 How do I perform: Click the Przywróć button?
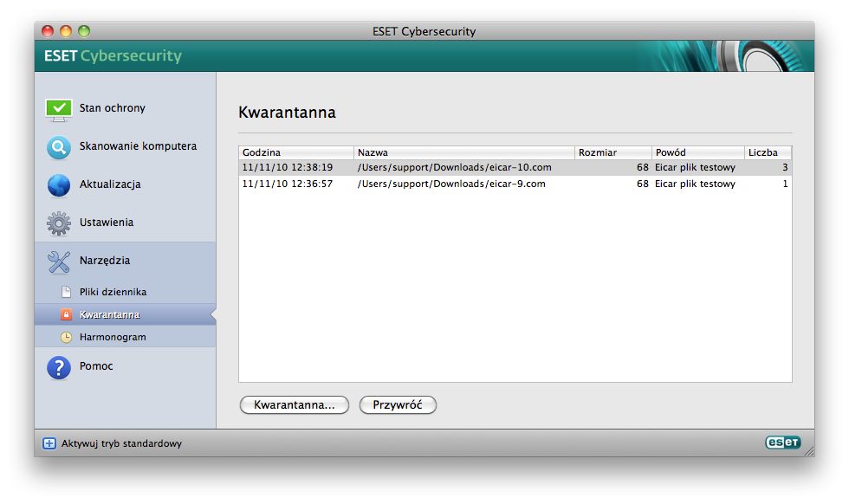coord(398,405)
